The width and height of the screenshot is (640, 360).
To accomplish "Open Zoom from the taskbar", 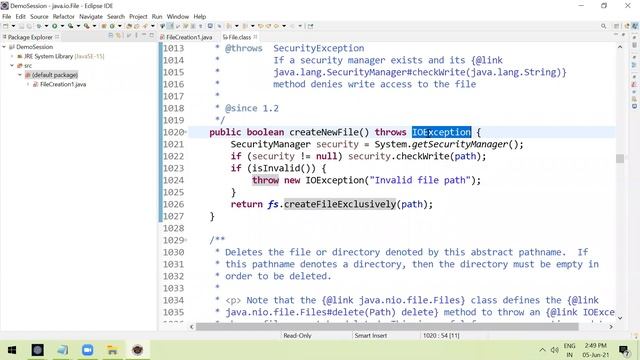I will [87, 350].
